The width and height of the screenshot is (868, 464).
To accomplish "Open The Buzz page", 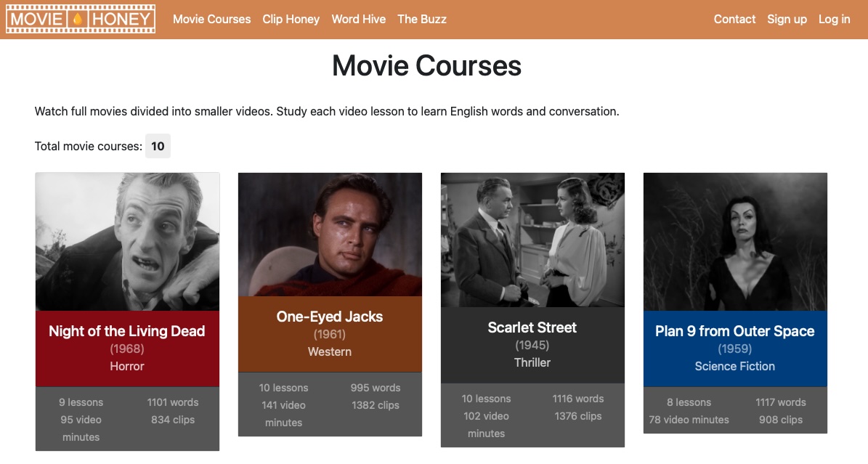I will [422, 19].
